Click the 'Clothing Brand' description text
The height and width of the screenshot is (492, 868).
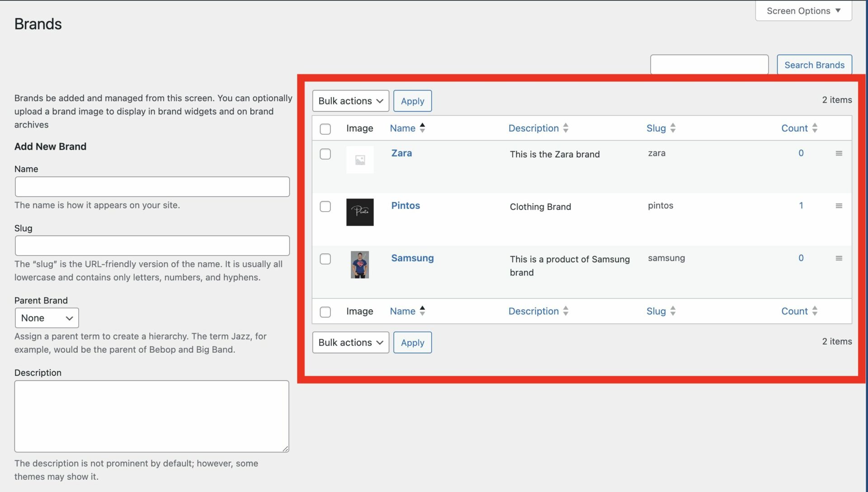pyautogui.click(x=540, y=207)
